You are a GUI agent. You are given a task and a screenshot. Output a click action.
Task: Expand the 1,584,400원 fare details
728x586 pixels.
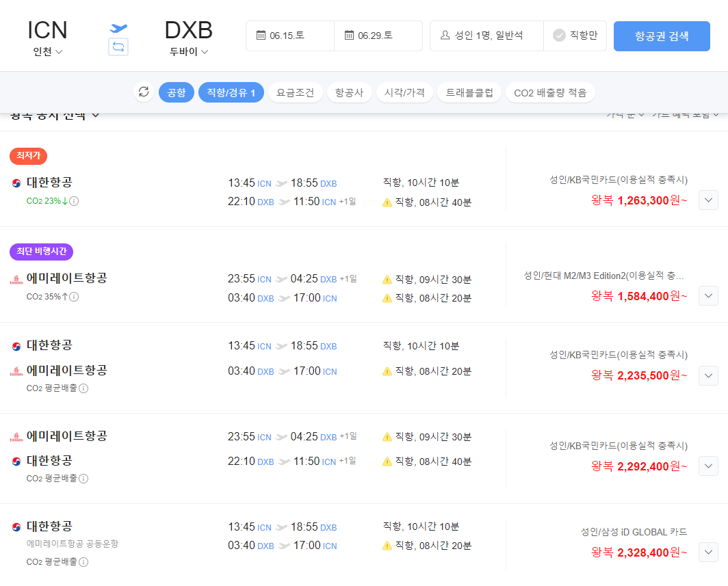click(x=708, y=295)
